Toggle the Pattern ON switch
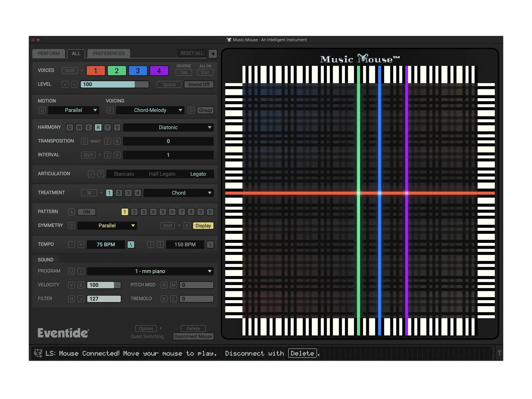The image size is (532, 399). pyautogui.click(x=86, y=212)
